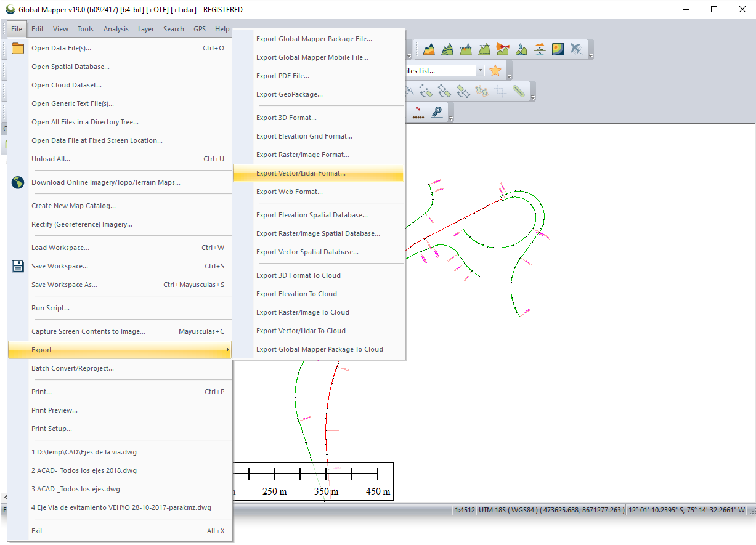
Task: Open recent file Ejes de la via.dwg
Action: pos(84,451)
